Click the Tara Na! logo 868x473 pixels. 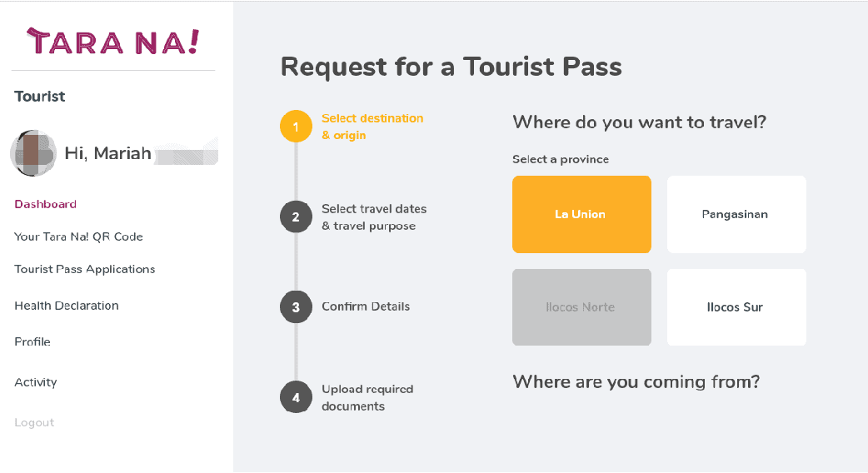coord(113,41)
